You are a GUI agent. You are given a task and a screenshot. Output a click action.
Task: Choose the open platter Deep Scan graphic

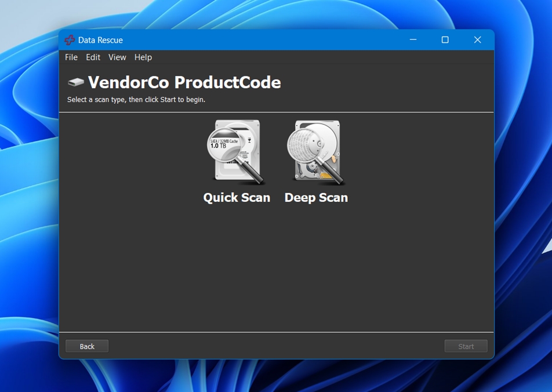tap(316, 152)
